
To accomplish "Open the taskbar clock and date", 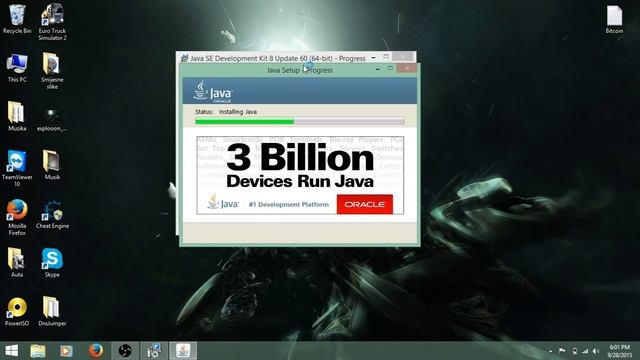I will pos(620,351).
